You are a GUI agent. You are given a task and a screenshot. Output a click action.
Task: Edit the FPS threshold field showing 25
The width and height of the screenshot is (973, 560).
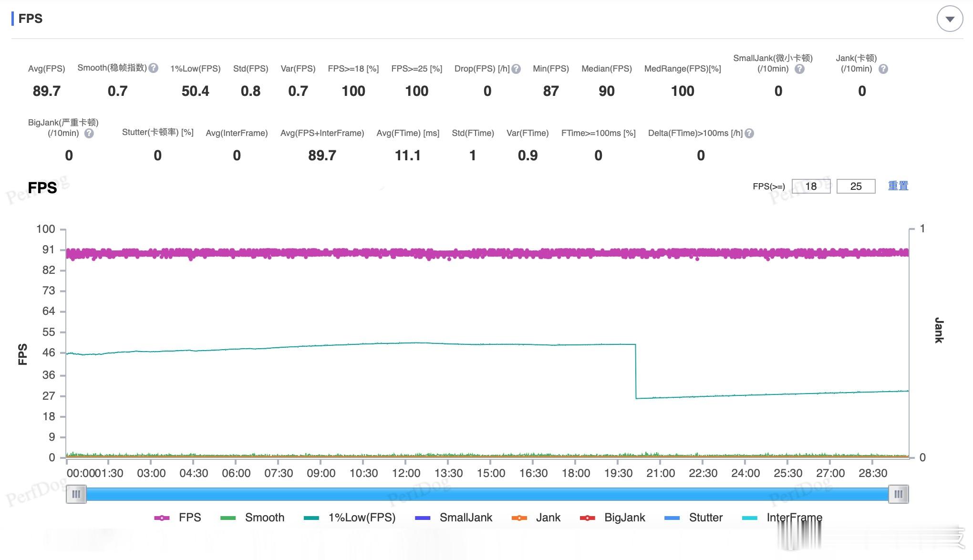click(856, 186)
